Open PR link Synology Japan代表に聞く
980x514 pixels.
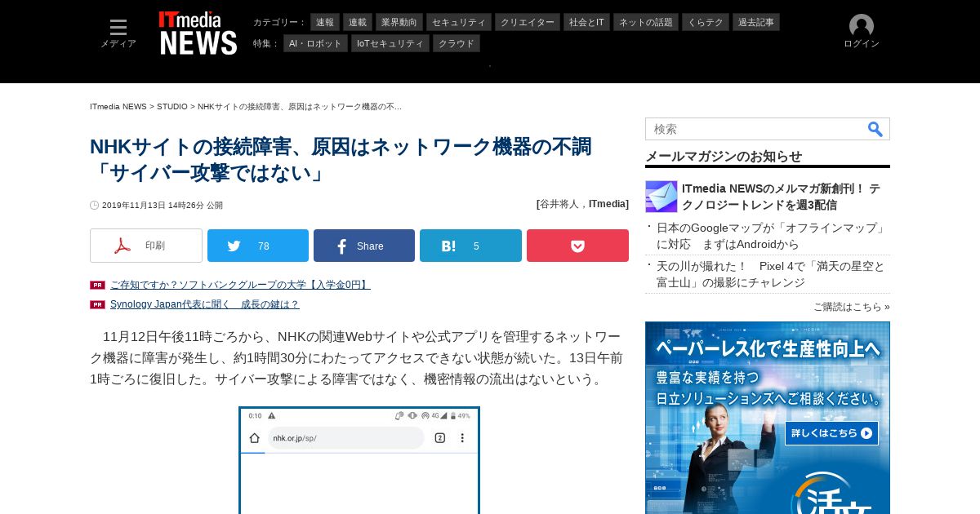(x=205, y=304)
